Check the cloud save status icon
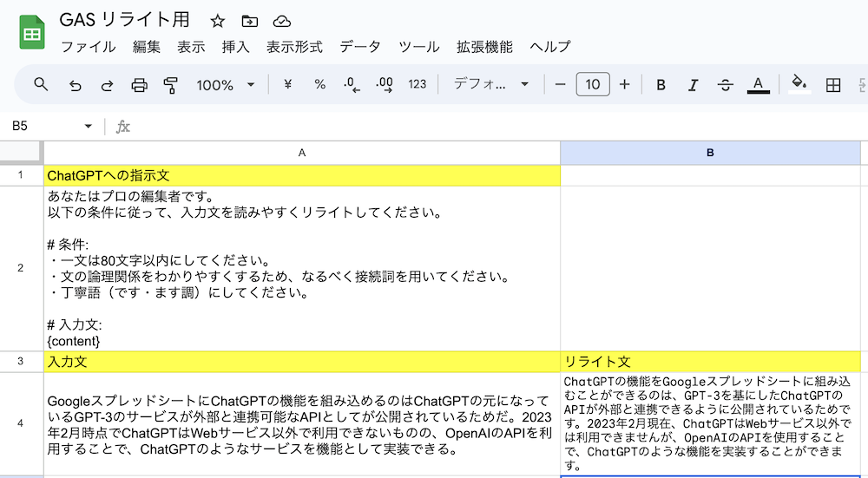Image resolution: width=868 pixels, height=478 pixels. pos(282,21)
